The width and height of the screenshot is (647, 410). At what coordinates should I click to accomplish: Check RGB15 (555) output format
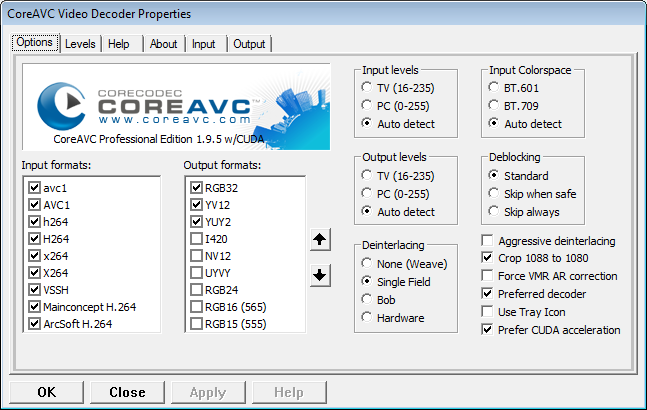pyautogui.click(x=196, y=324)
